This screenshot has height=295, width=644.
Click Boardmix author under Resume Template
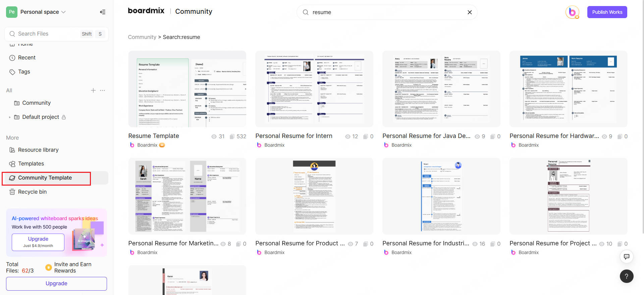[x=147, y=145]
